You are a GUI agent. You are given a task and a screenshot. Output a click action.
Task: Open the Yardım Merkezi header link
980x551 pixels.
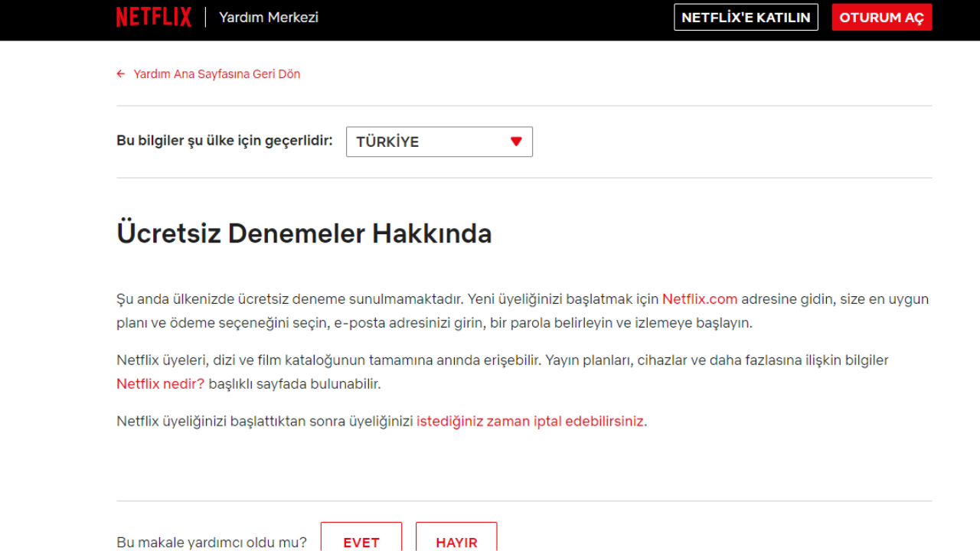click(x=269, y=17)
